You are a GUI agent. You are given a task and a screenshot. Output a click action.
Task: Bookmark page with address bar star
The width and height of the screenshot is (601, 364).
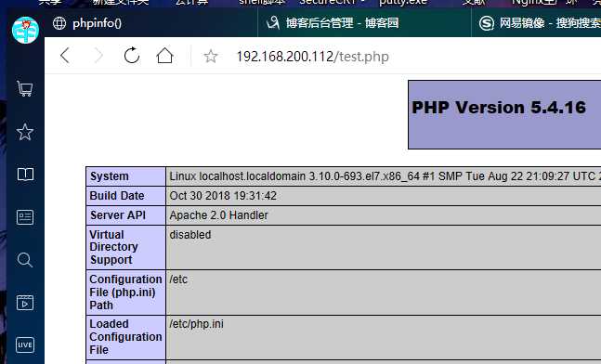pos(211,57)
